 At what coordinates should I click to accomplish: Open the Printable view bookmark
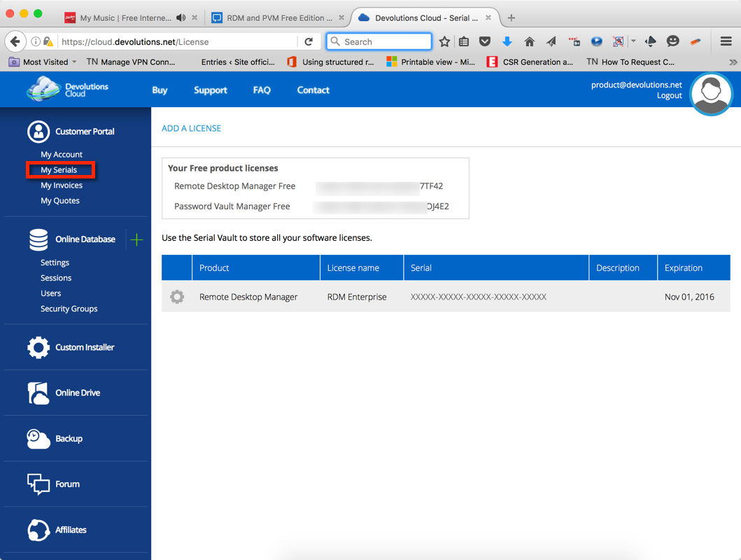point(430,62)
